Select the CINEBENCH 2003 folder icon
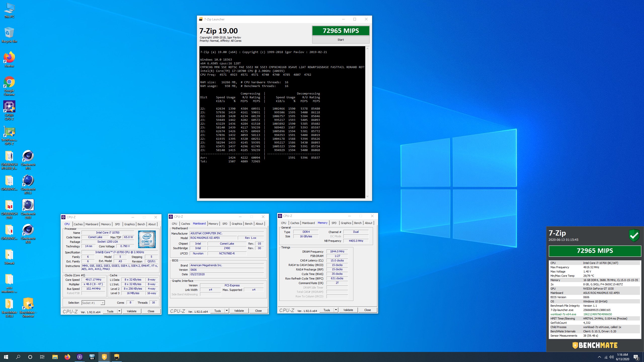Screen dimensions: 644x362 [9, 209]
